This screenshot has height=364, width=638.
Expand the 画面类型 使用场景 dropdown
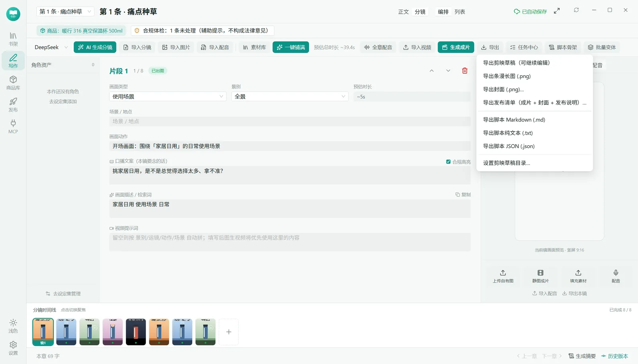click(x=168, y=96)
